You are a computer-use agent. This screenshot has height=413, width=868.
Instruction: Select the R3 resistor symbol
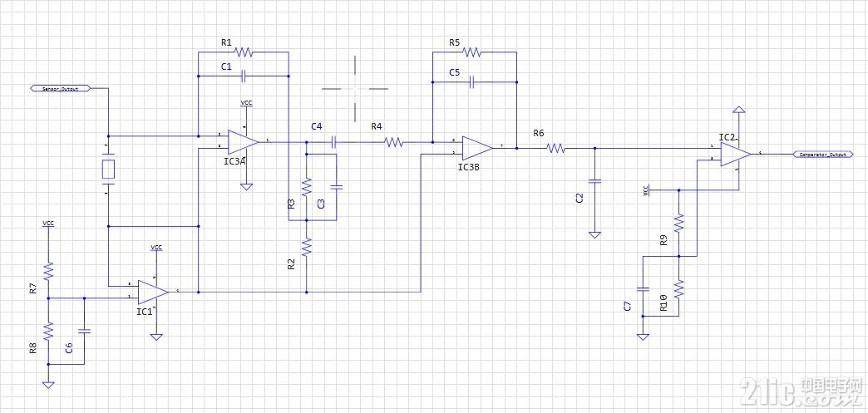[x=306, y=187]
